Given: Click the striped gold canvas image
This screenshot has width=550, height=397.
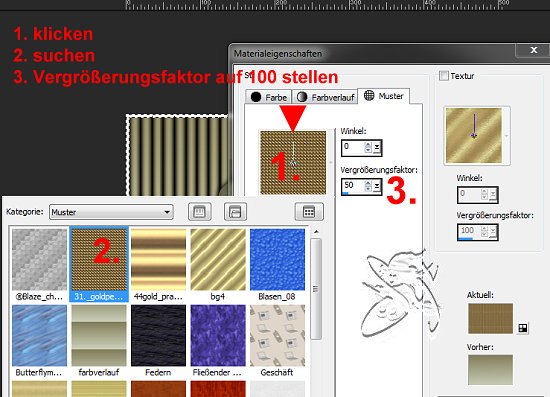Looking at the screenshot, I should pos(178,156).
